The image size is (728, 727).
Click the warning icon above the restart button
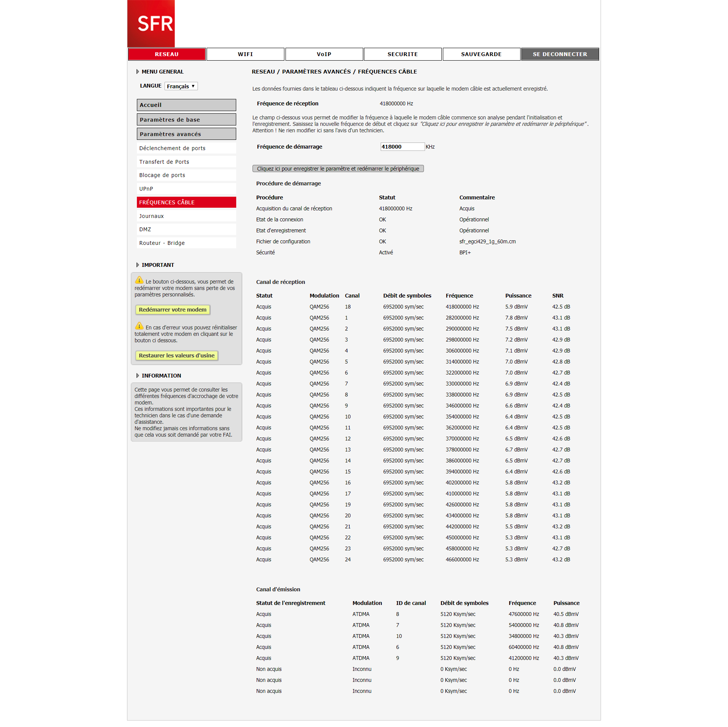pyautogui.click(x=139, y=280)
